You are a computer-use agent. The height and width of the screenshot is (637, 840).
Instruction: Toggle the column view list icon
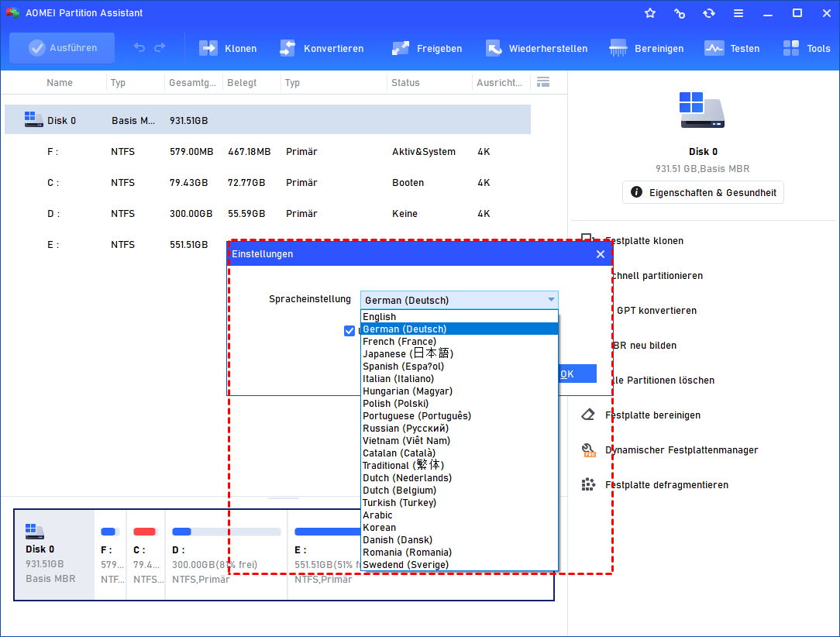pyautogui.click(x=543, y=82)
